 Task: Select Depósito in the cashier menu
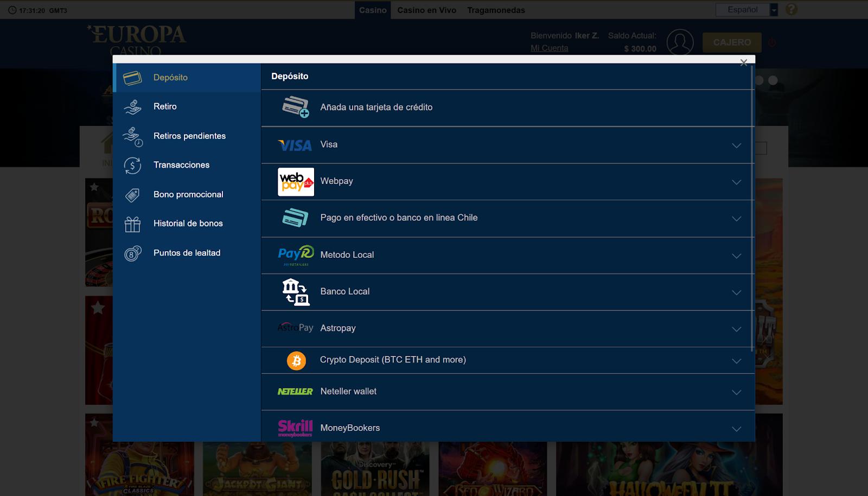click(187, 78)
